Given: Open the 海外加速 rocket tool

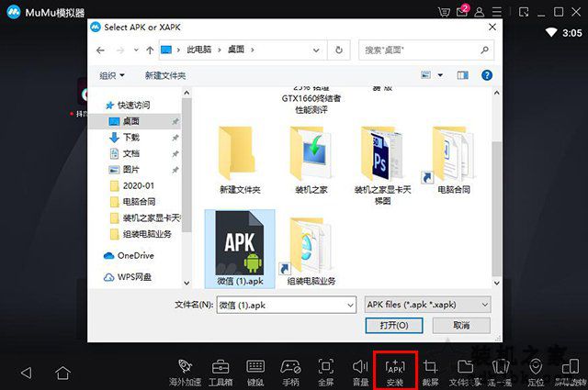Looking at the screenshot, I should coord(185,372).
